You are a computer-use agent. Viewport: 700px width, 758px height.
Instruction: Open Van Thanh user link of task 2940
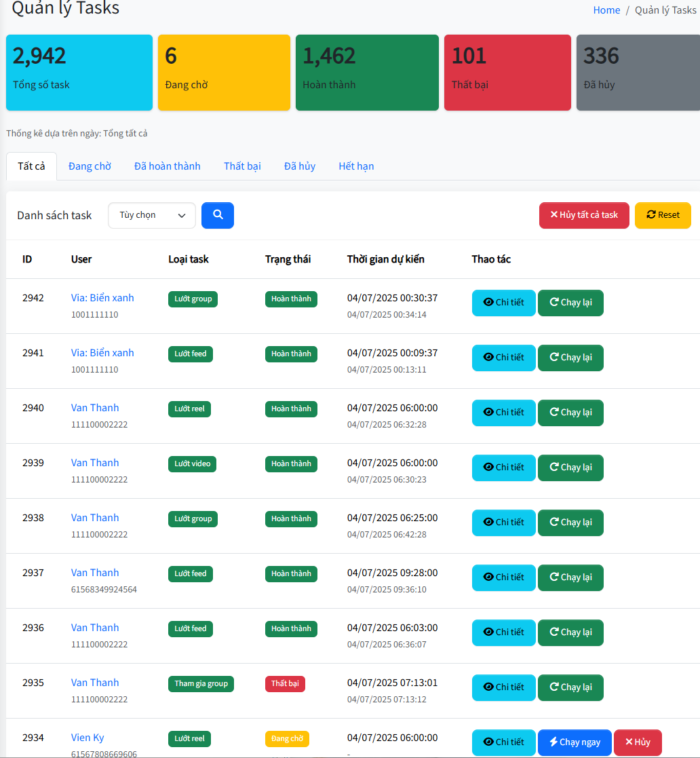[95, 408]
